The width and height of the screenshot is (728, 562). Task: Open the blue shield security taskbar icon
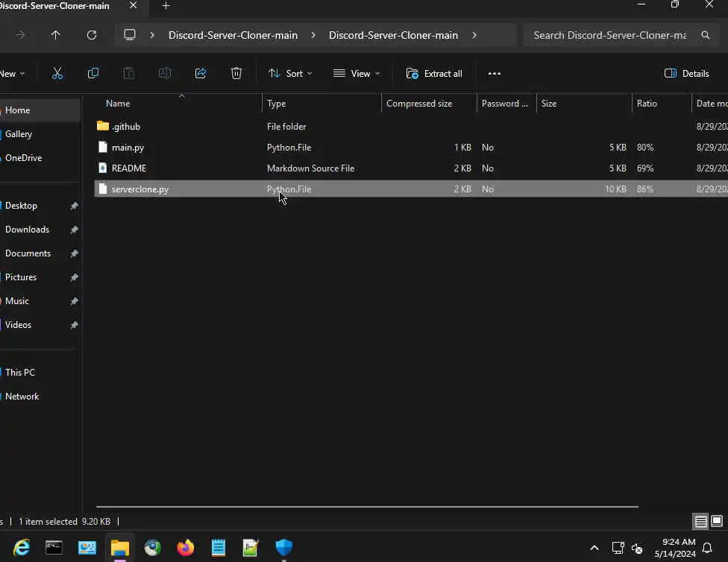(x=283, y=548)
